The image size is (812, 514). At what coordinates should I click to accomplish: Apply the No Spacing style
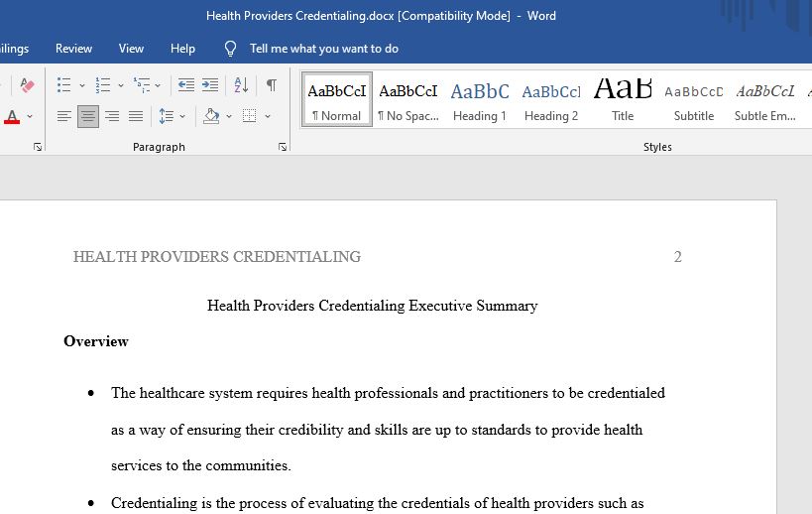click(408, 100)
